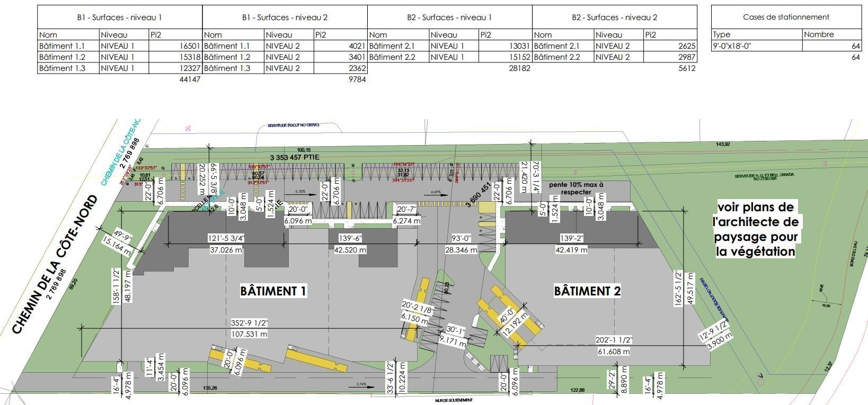Screen dimensions: 868x405
Task: Click the BÂTIMENT 1 label
Action: click(273, 291)
